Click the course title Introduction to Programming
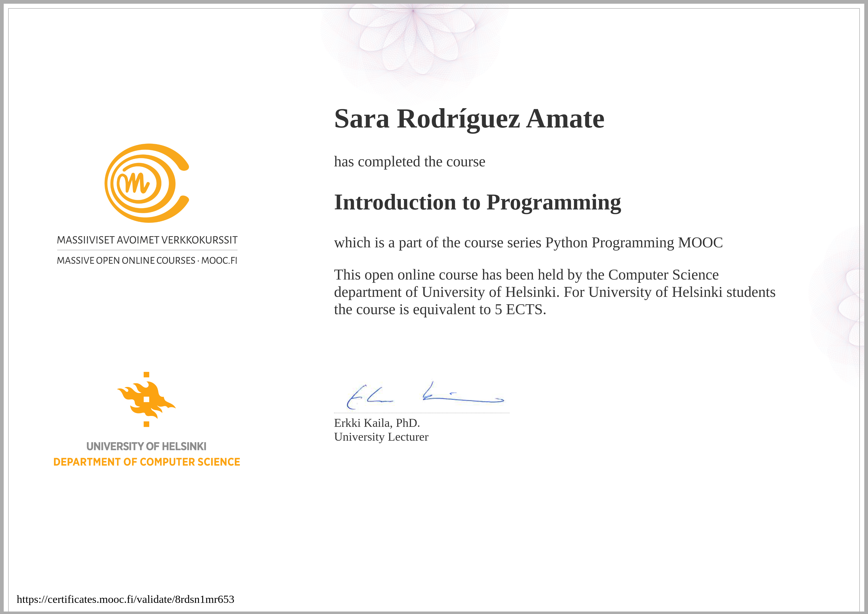 tap(478, 203)
